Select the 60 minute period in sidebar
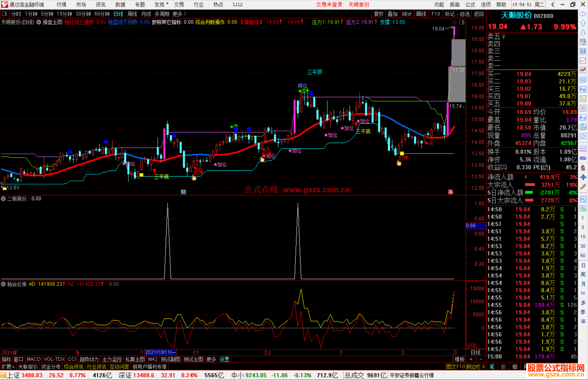The image size is (588, 380). [583, 256]
